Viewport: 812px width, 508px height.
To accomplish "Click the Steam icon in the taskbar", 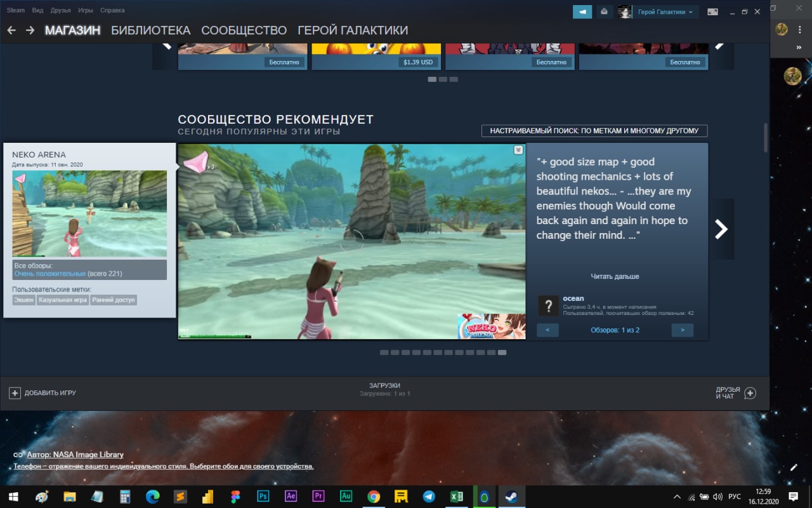I will 511,496.
